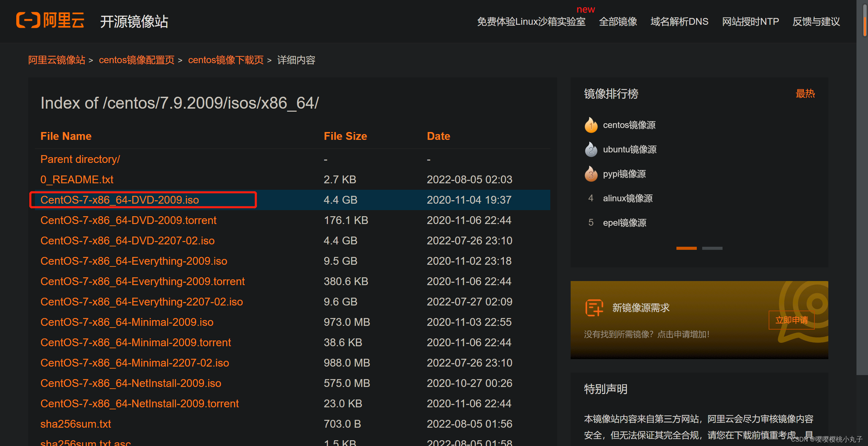This screenshot has height=446, width=868.
Task: Click the Date column header
Action: (x=438, y=136)
